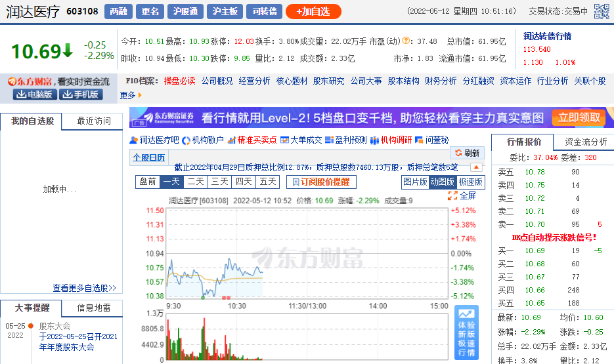Open 行业分析 F10 link
614x364 pixels.
pyautogui.click(x=552, y=81)
